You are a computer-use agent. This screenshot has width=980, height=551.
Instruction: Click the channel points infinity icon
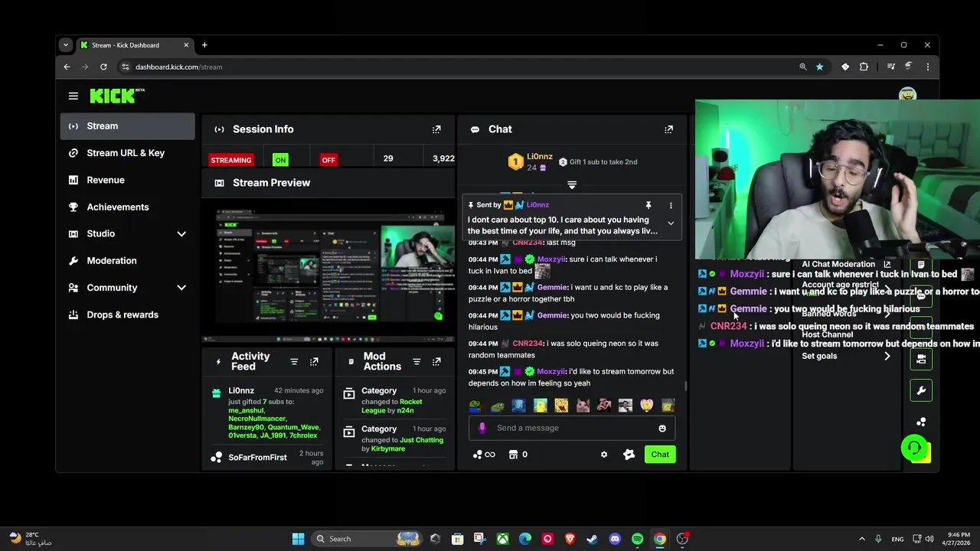click(484, 455)
